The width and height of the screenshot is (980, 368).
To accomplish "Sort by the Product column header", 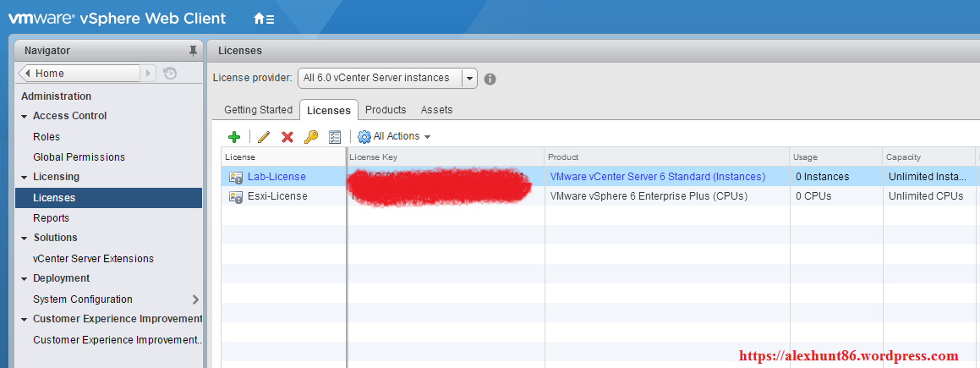I will pos(667,157).
